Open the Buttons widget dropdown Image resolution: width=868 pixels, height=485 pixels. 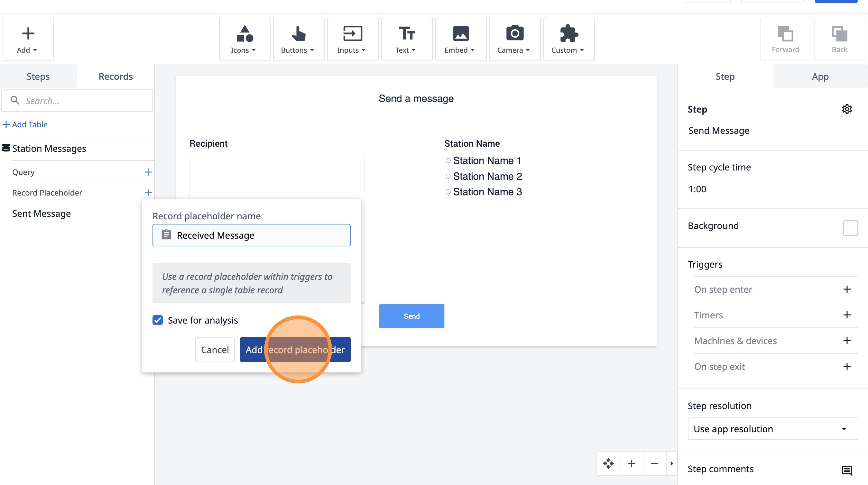(x=298, y=39)
